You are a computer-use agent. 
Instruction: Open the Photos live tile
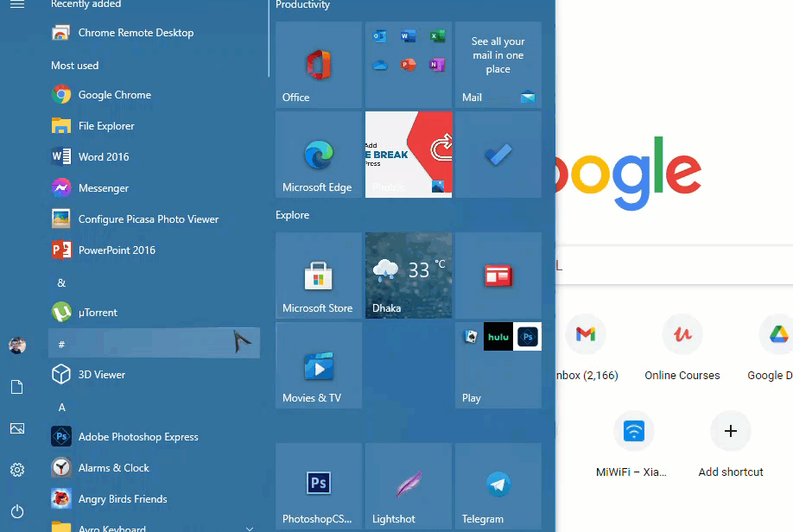(409, 155)
